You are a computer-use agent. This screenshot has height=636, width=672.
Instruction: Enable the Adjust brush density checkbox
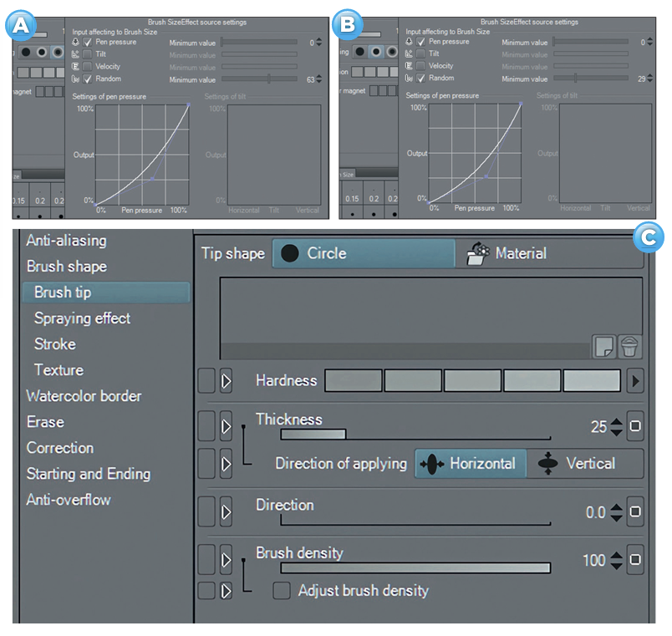282,591
